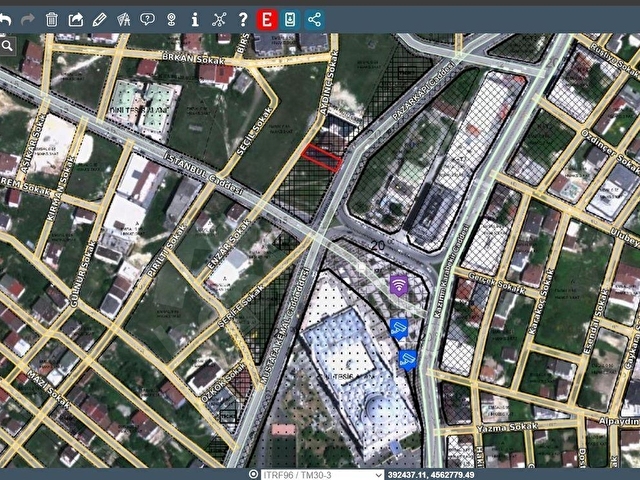Click the purple Wi-Fi marker
The height and width of the screenshot is (480, 640).
(398, 285)
